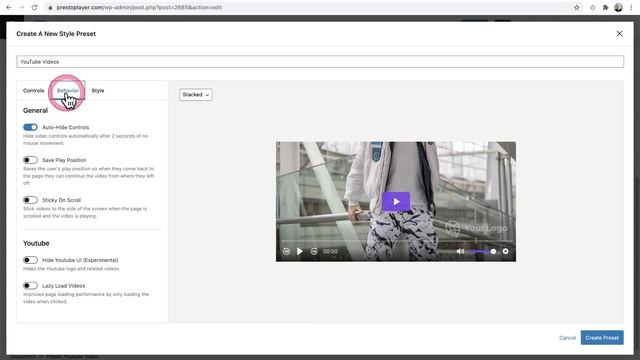Click the Cancel link

[x=567, y=338]
